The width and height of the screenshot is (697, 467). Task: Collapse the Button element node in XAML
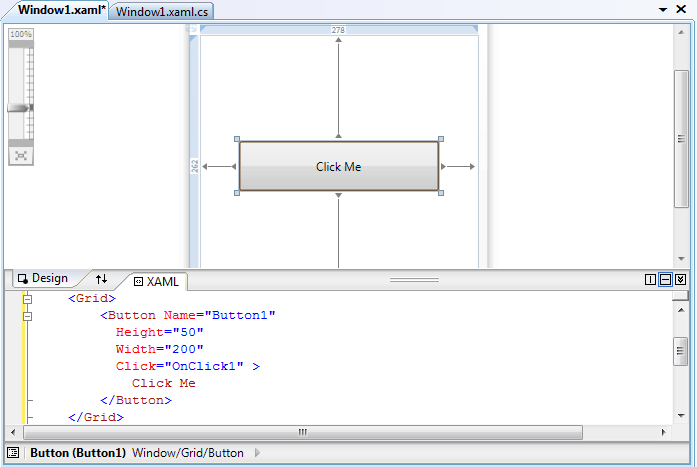point(27,316)
